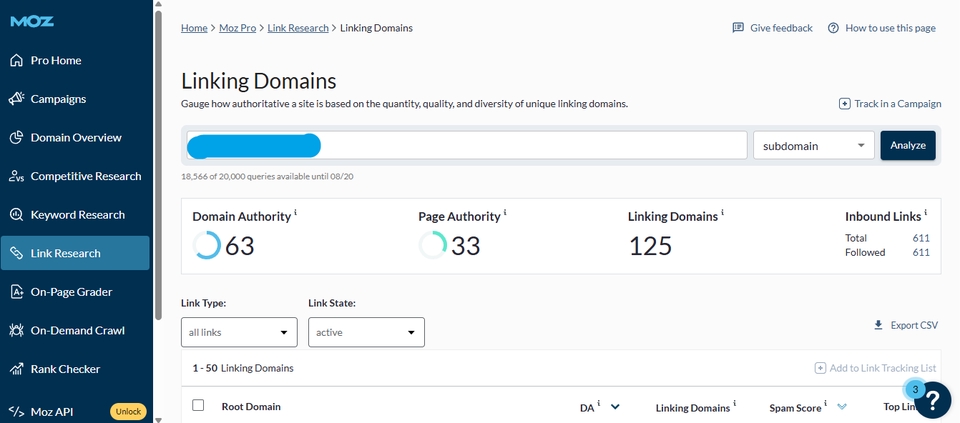
Task: Click the Inbound Links info icon
Action: point(926,212)
